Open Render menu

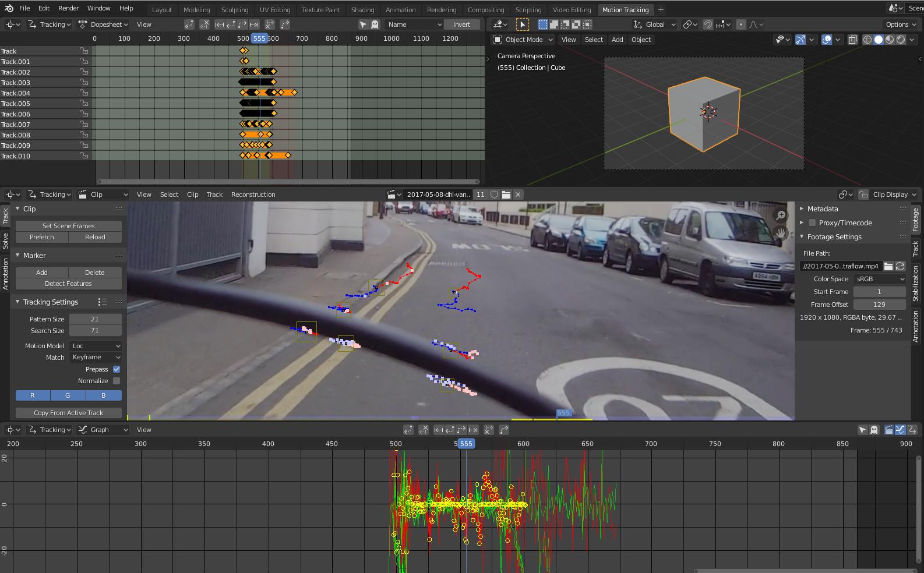pos(68,8)
